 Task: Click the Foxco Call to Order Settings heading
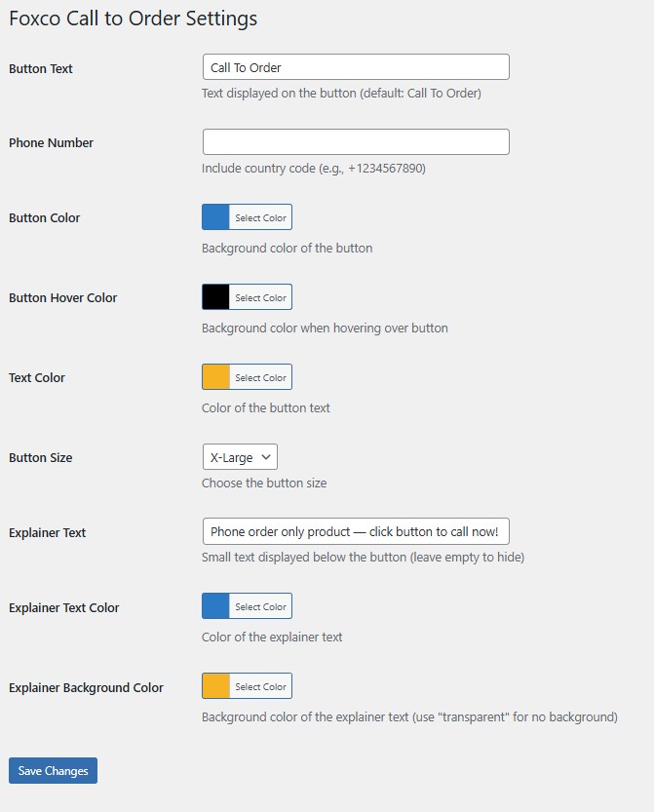(133, 19)
